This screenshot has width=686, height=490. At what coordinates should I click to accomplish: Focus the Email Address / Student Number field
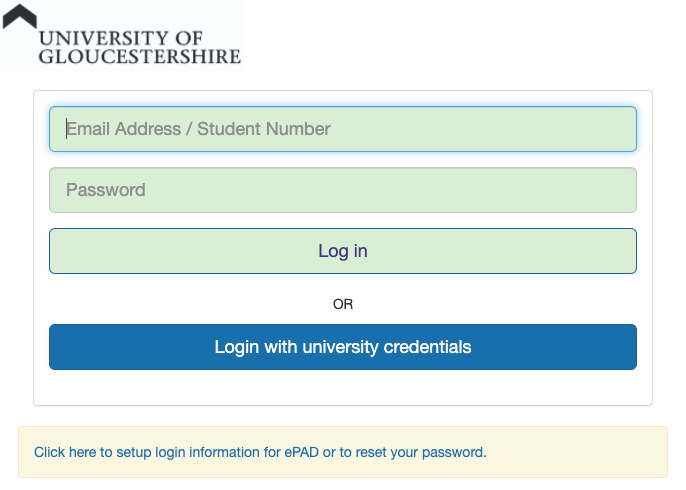[343, 129]
